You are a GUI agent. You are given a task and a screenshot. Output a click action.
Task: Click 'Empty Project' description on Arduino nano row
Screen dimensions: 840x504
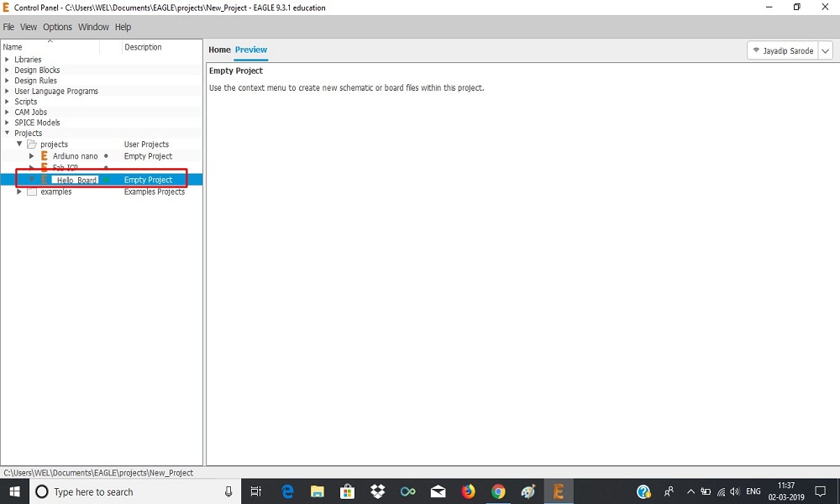click(148, 156)
